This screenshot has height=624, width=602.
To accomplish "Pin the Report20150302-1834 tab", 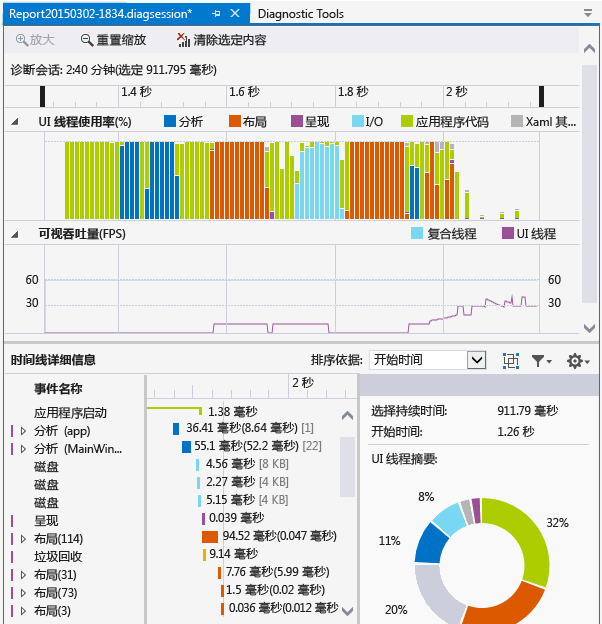I will (x=216, y=14).
